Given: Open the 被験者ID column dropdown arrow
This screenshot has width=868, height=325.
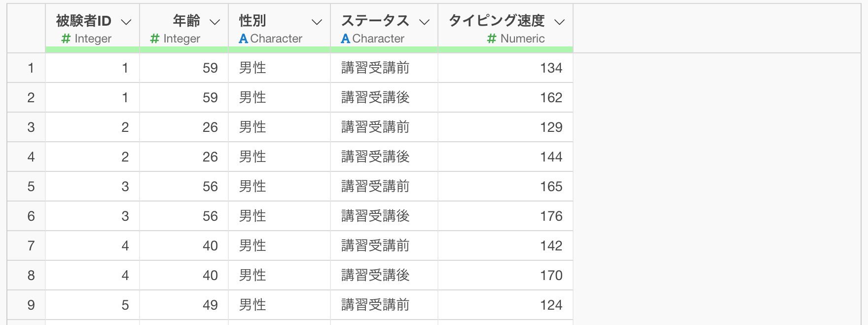Looking at the screenshot, I should (126, 22).
